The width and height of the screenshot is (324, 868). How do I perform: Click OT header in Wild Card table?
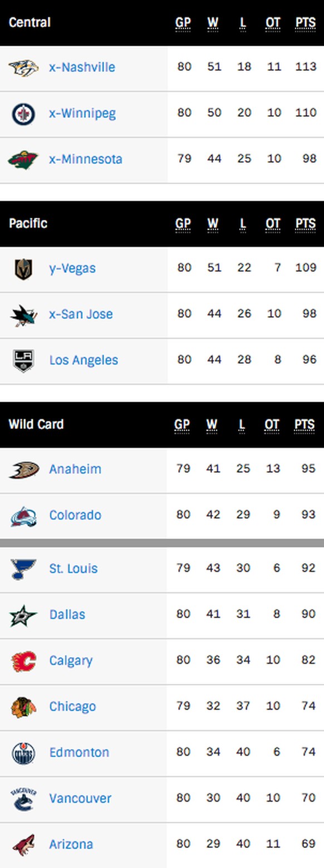tap(272, 425)
